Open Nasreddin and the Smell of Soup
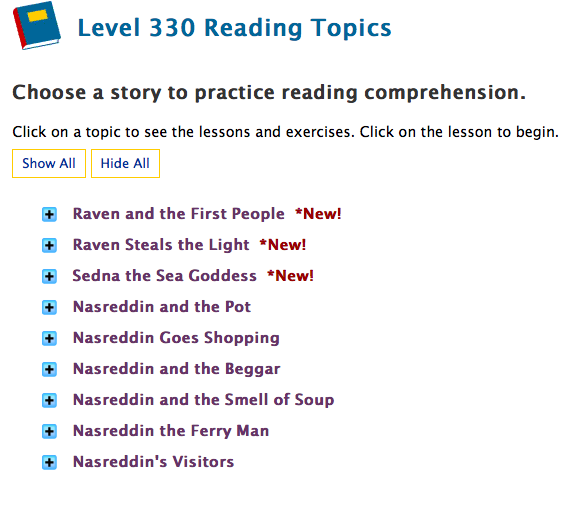 tap(204, 400)
